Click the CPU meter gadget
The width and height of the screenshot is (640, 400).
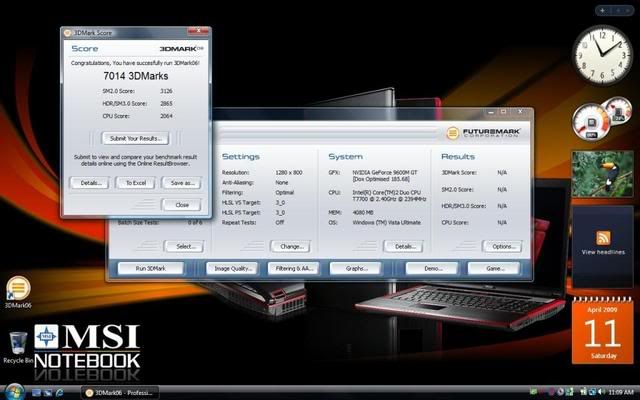coord(591,121)
